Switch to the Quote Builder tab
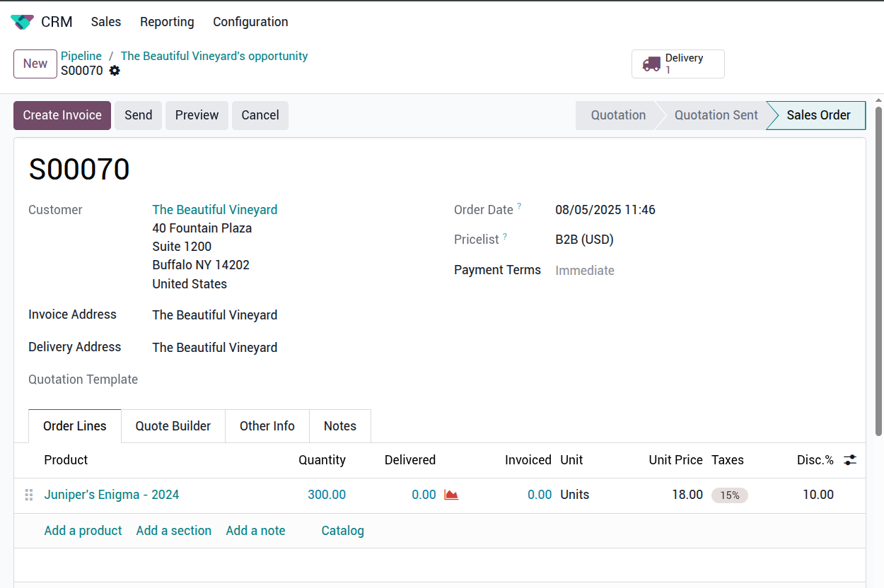 point(173,426)
